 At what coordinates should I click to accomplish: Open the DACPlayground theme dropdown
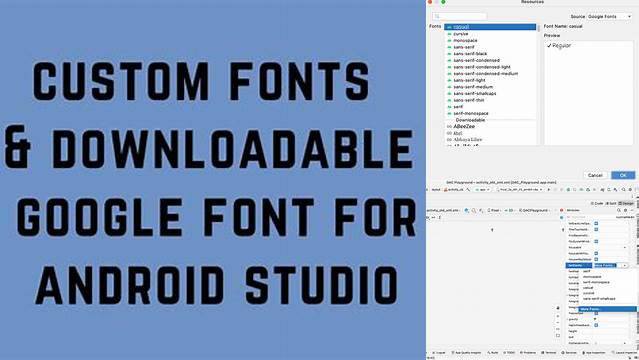point(534,210)
